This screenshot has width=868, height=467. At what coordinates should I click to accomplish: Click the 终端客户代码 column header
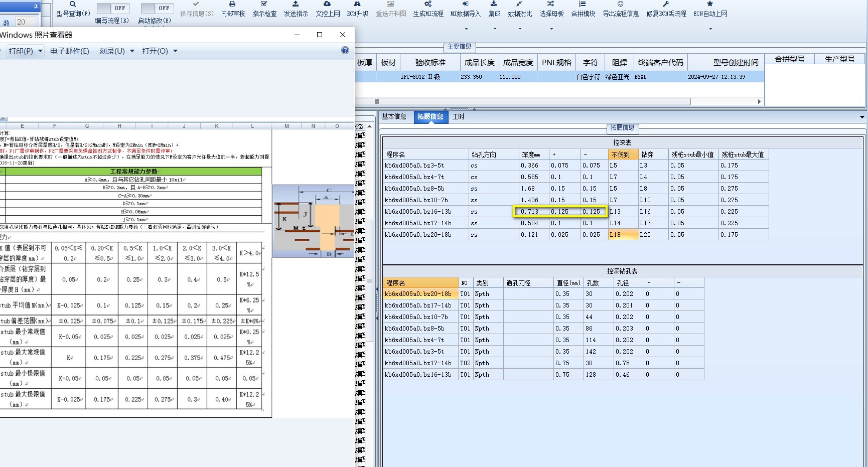[x=660, y=63]
